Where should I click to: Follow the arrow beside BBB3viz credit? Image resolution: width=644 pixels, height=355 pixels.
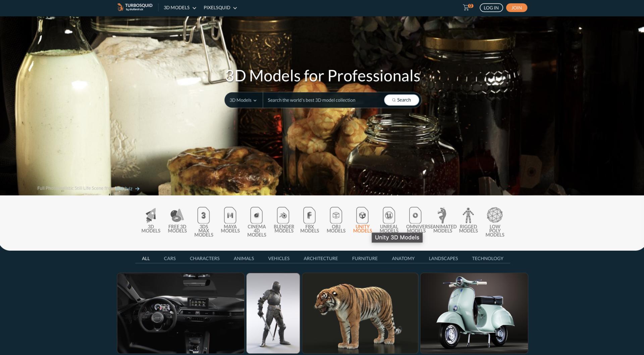[x=137, y=189]
